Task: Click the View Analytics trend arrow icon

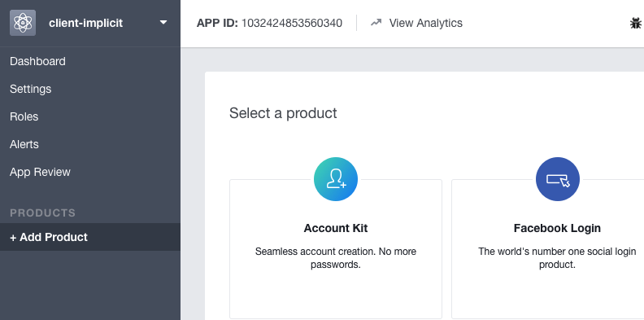Action: coord(376,23)
